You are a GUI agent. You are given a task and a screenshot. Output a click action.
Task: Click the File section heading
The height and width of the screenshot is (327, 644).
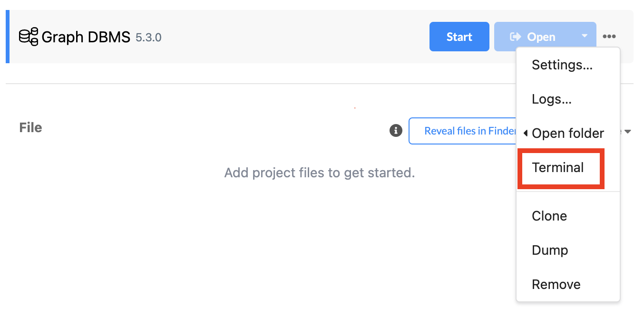31,127
